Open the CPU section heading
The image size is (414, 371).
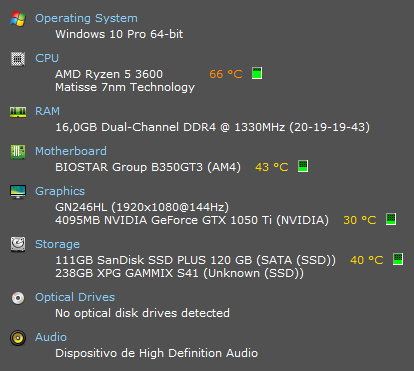47,58
